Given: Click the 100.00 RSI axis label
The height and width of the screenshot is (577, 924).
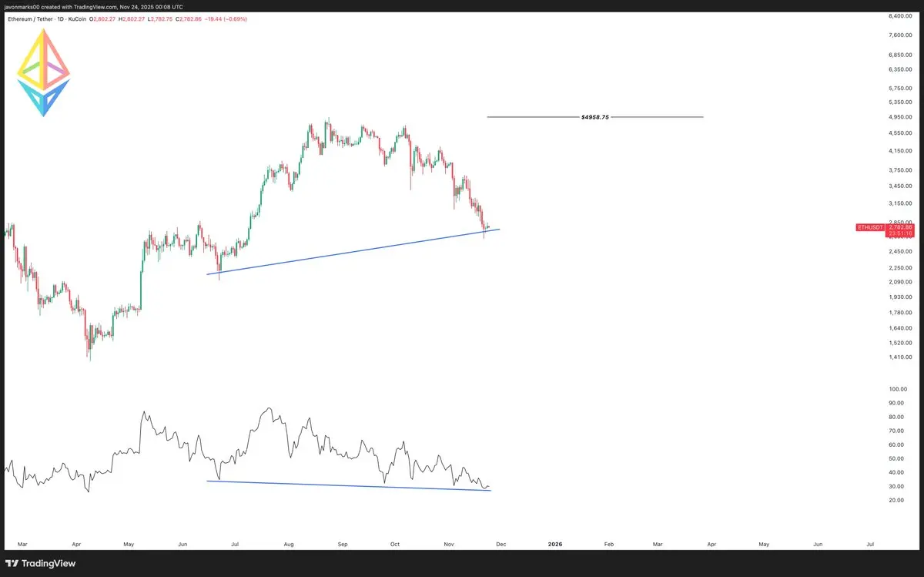Looking at the screenshot, I should [898, 389].
